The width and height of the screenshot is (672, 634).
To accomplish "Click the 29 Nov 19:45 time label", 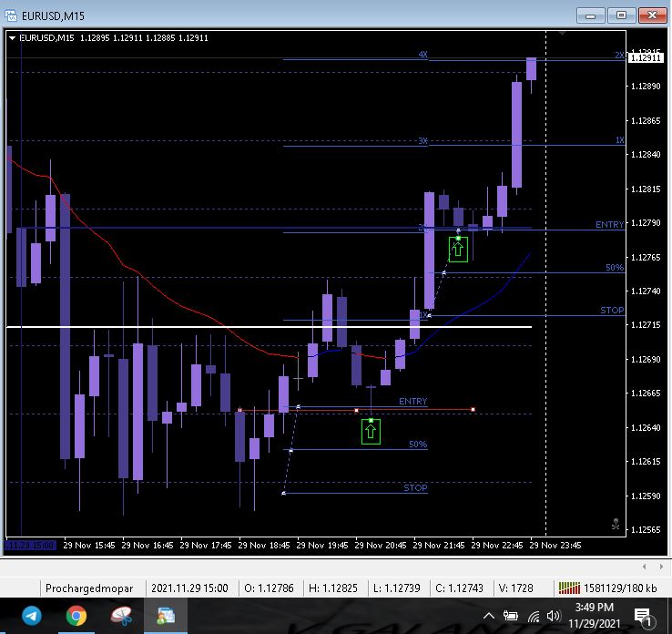I will point(321,546).
